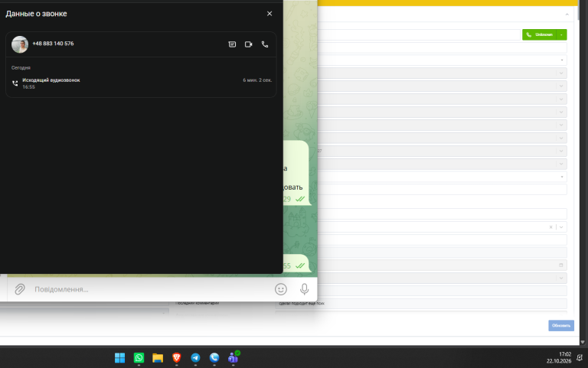Viewport: 588px width, 368px height.
Task: Click the CRM page vertical scrollbar down arrow
Action: 583,342
